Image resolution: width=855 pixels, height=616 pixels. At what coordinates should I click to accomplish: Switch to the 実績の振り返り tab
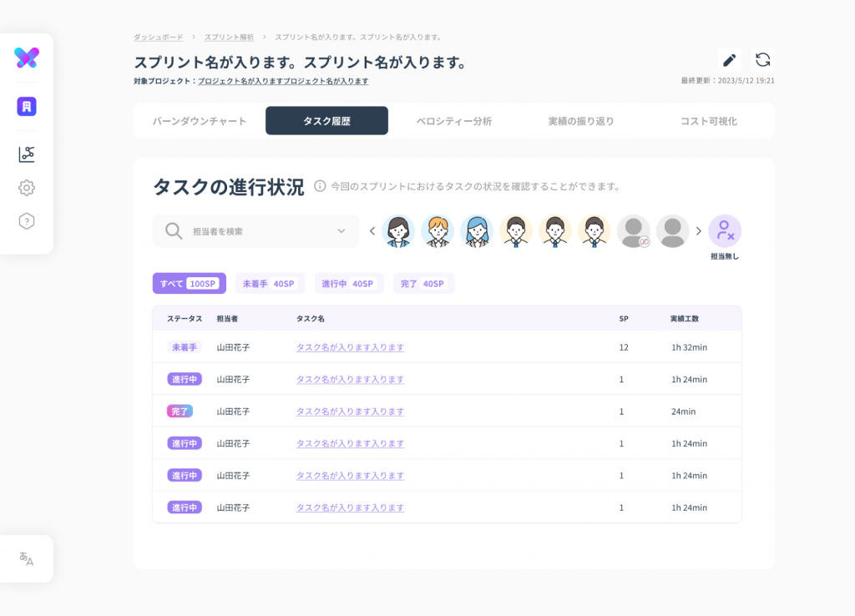point(581,121)
